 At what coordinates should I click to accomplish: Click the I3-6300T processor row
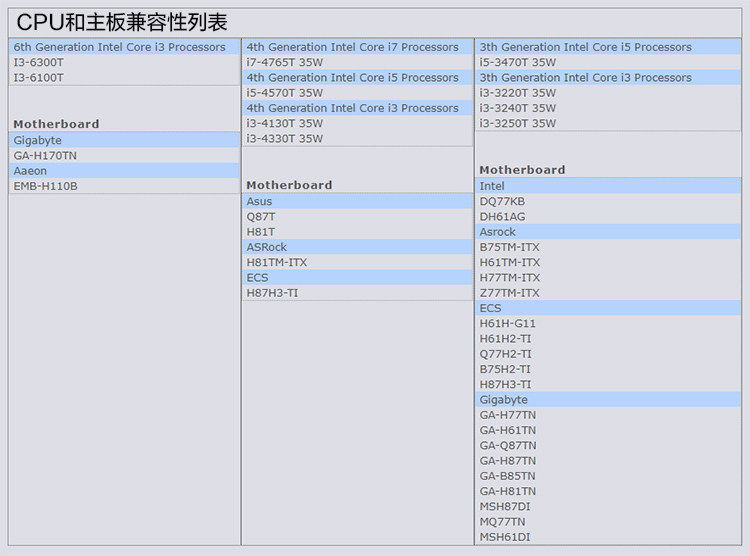[x=124, y=62]
